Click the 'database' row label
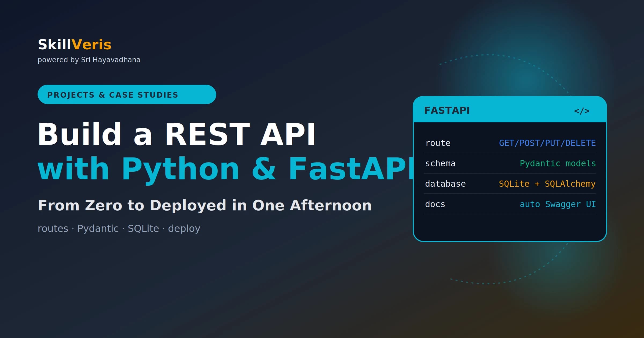Screen dimensions: 644x338 tap(445, 184)
